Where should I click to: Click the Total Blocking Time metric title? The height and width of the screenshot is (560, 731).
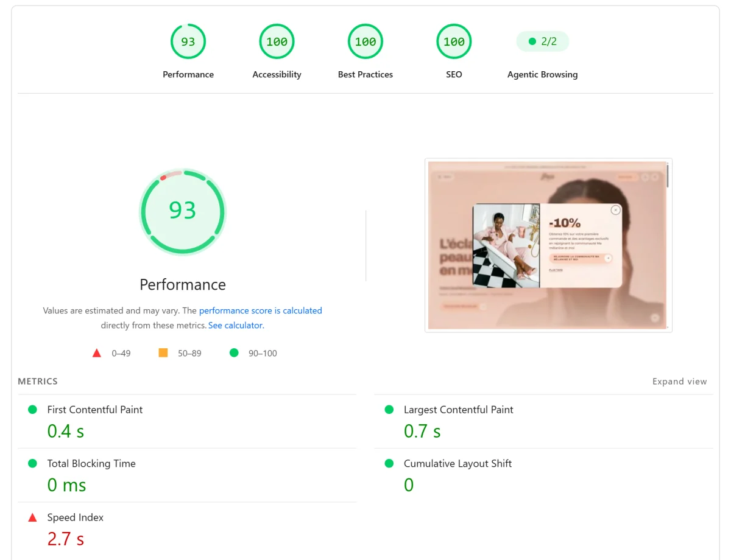pyautogui.click(x=91, y=463)
